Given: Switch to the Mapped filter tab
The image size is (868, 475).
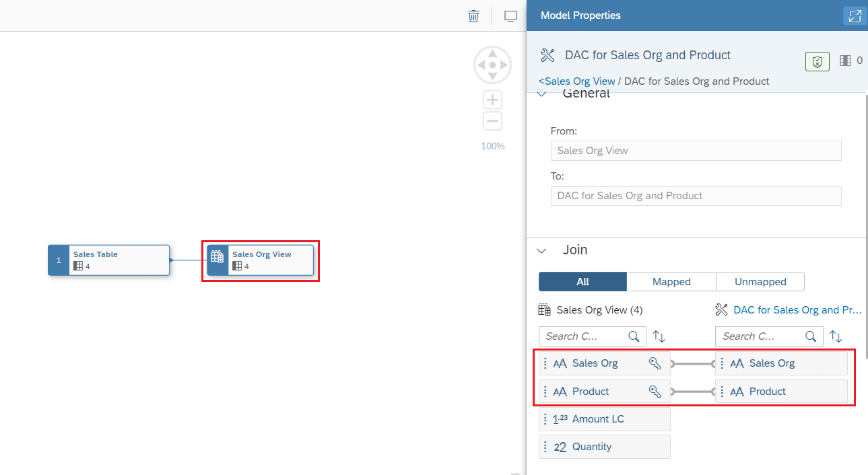Looking at the screenshot, I should 671,282.
